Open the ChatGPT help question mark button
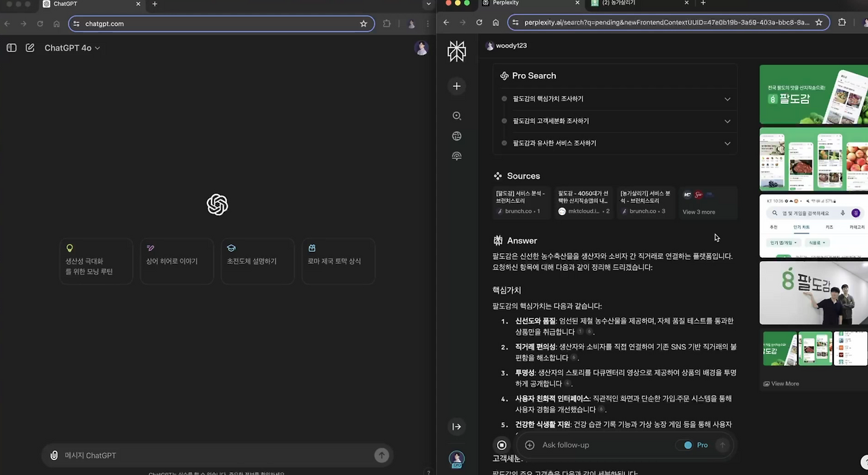 pos(428,472)
